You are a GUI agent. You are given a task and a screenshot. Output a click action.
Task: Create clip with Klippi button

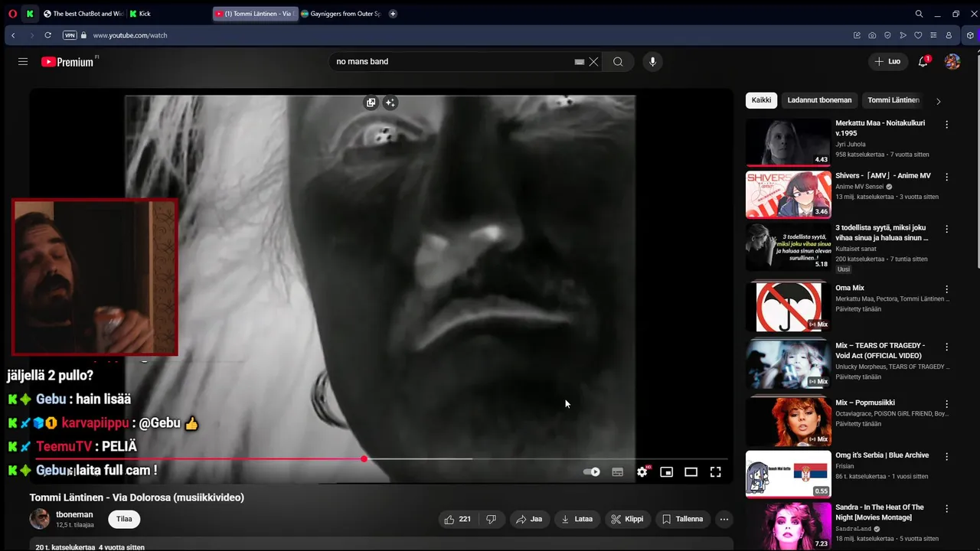tap(627, 519)
